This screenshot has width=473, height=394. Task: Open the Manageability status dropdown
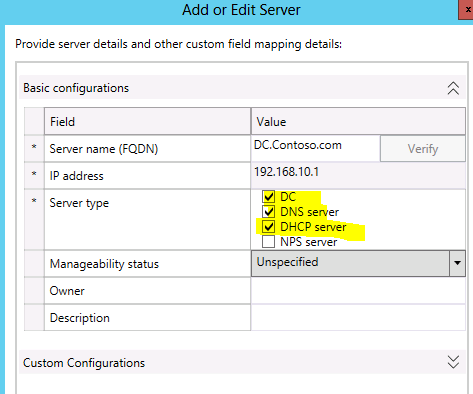(x=457, y=263)
